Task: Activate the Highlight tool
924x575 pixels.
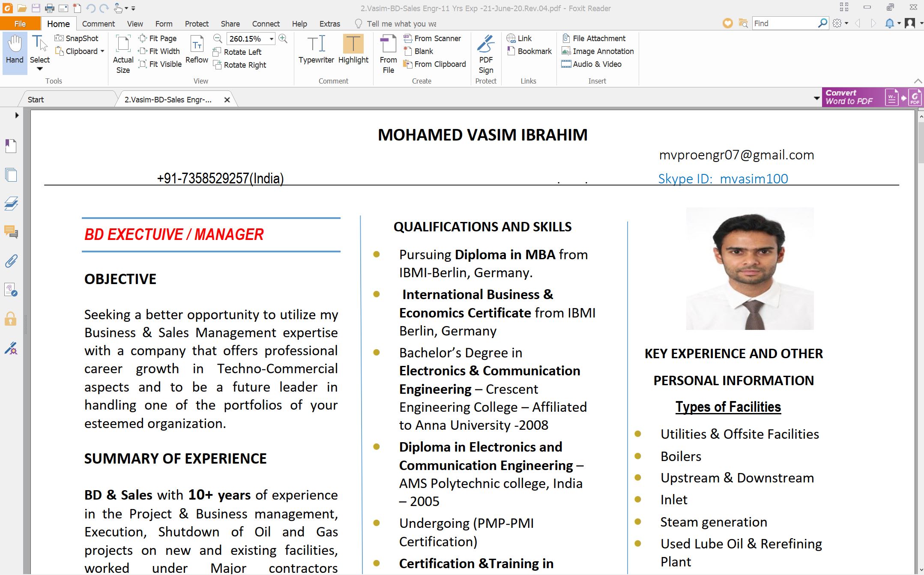Action: click(353, 45)
